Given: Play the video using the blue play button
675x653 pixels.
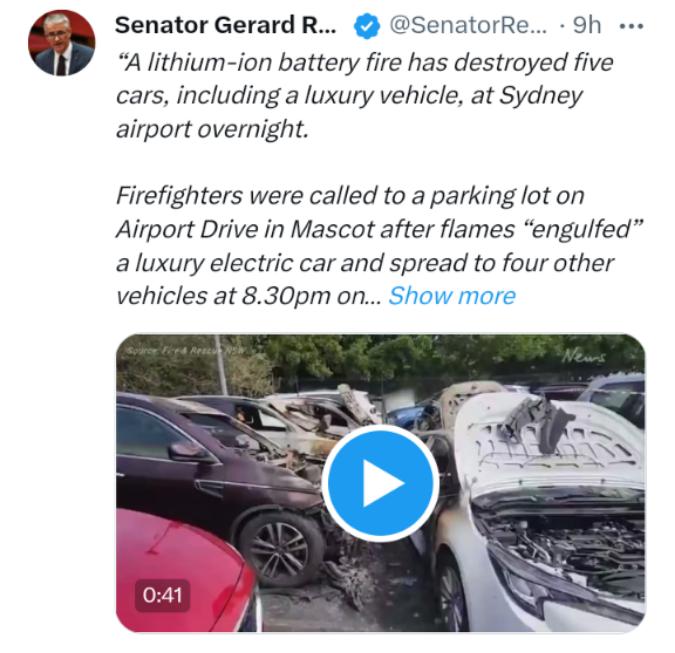Looking at the screenshot, I should [x=381, y=483].
